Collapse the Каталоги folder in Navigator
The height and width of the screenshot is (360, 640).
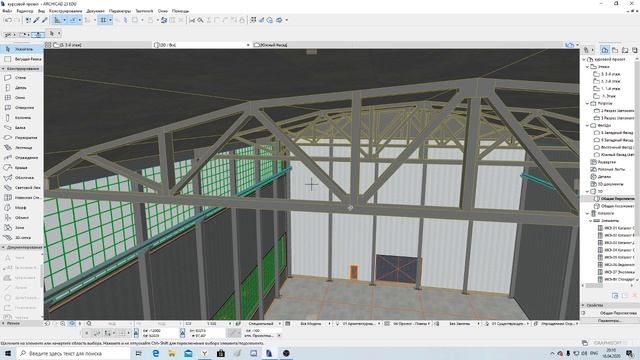pyautogui.click(x=588, y=213)
